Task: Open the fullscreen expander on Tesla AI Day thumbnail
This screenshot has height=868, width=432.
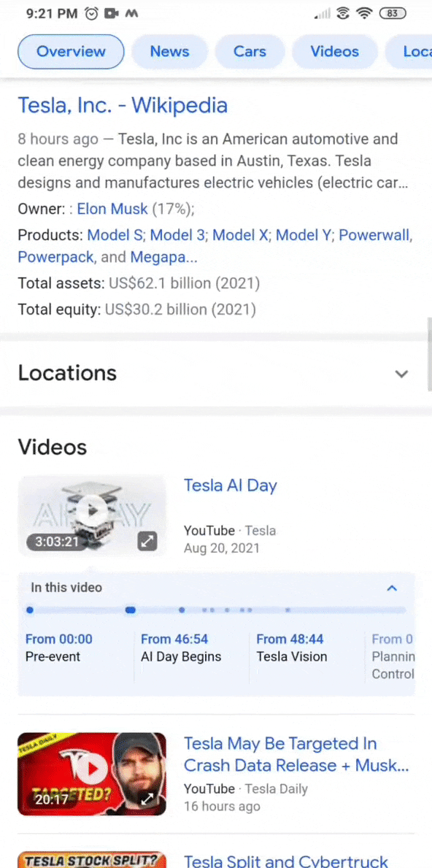Action: [147, 541]
